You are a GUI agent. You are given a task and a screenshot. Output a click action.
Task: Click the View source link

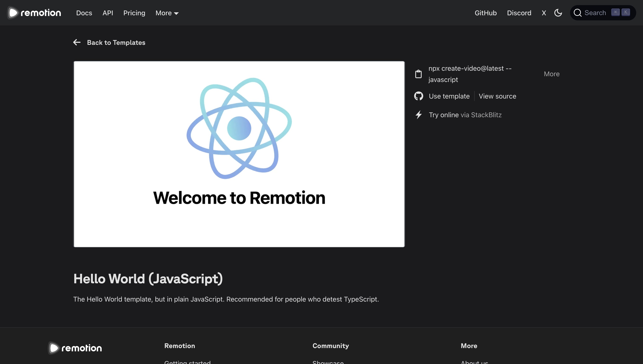pyautogui.click(x=497, y=96)
